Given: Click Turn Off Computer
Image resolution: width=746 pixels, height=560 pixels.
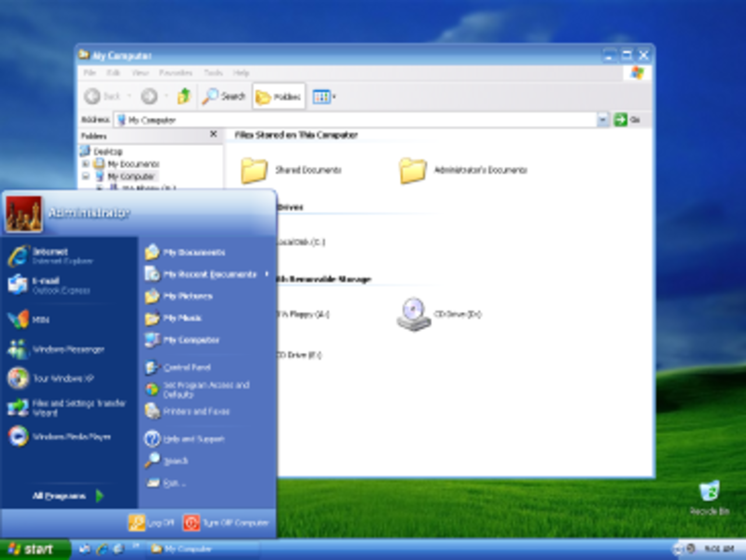Looking at the screenshot, I should point(226,523).
